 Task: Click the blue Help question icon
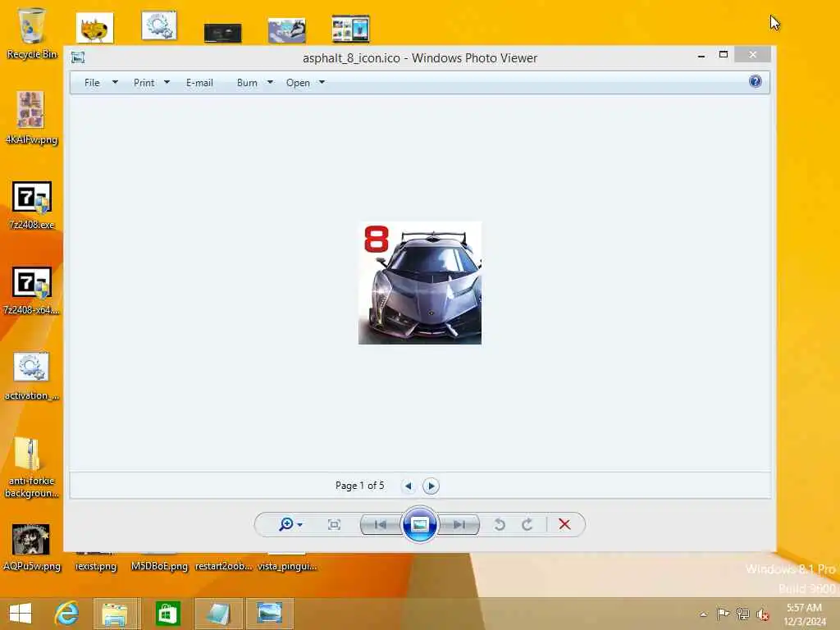tap(756, 81)
